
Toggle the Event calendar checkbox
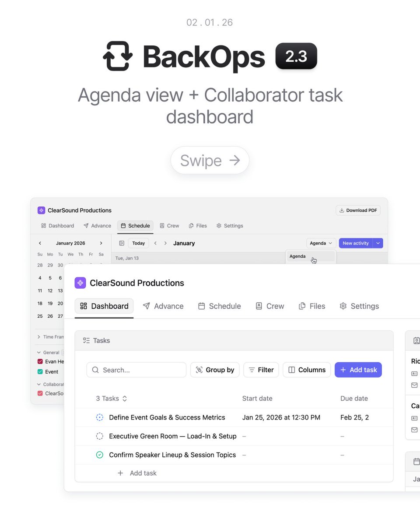[40, 372]
